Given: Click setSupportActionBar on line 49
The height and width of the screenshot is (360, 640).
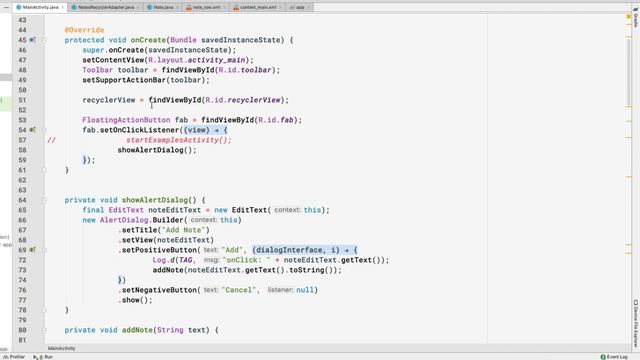Looking at the screenshot, I should 124,80.
